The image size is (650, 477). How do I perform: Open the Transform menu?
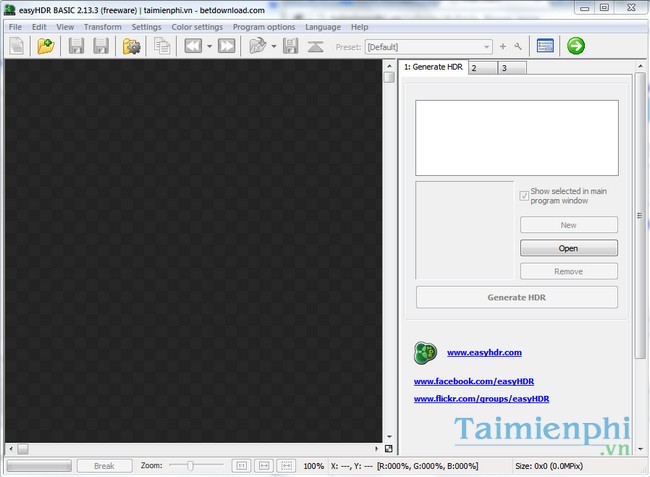click(x=102, y=27)
